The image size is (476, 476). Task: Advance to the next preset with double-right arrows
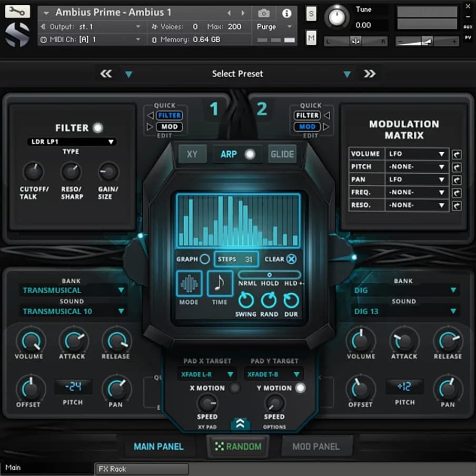point(370,74)
